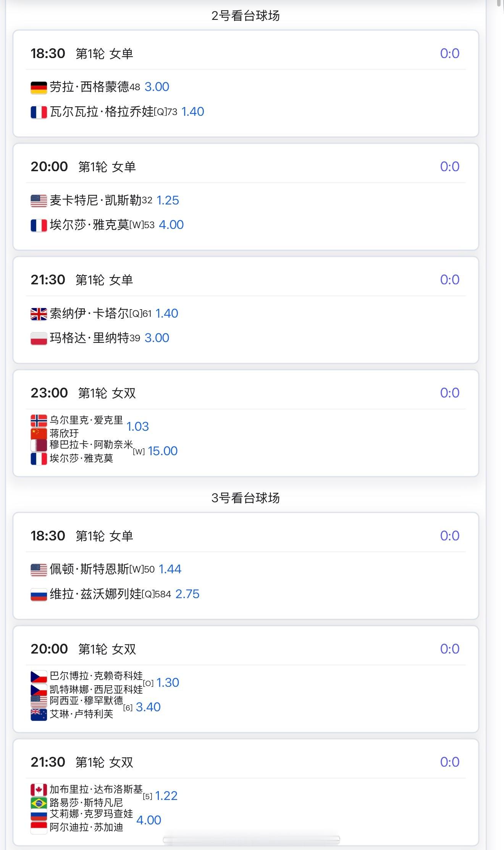504x850 pixels.
Task: Click the 3号看台球场 court heading
Action: (246, 498)
